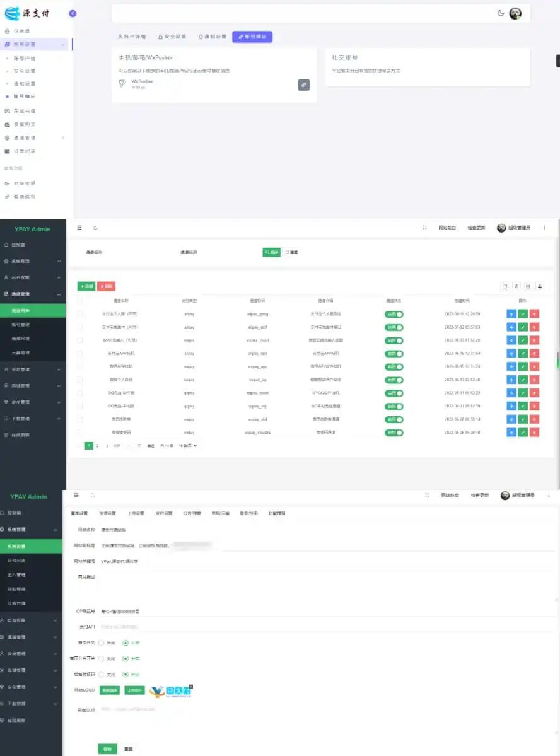
Task: Collapse 系统管理 in the system settings panel sidebar
Action: 31,530
